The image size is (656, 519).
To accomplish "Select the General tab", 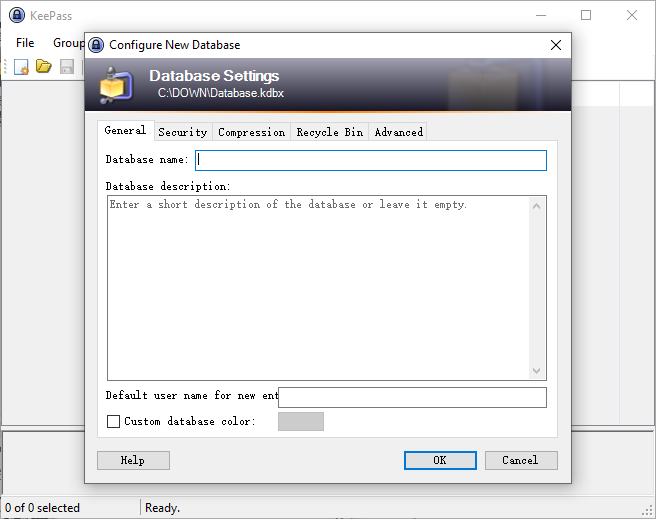I will point(126,130).
